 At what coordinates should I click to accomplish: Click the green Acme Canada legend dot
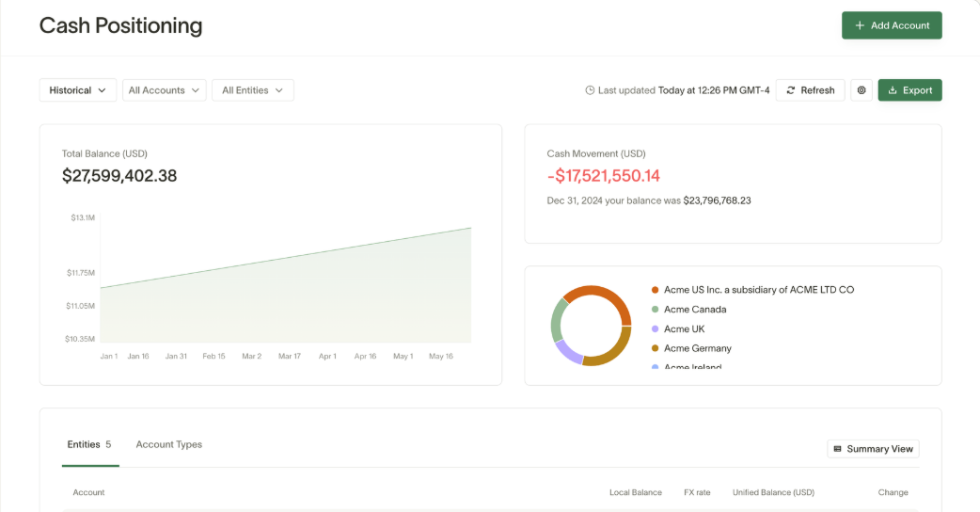pyautogui.click(x=655, y=310)
